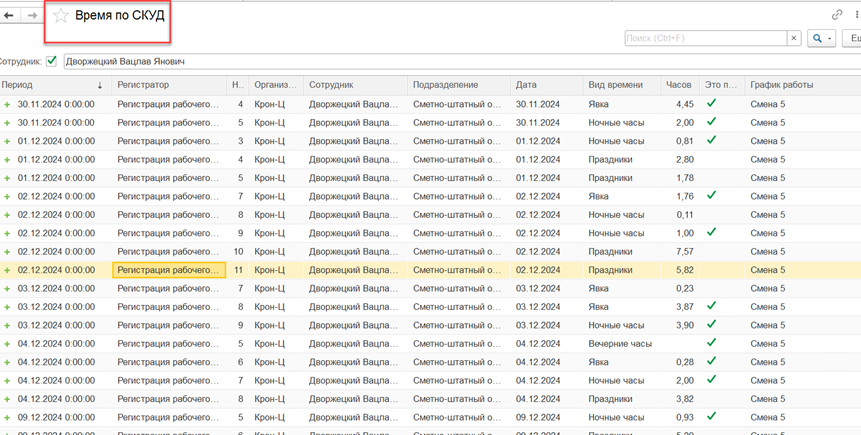Click the Еще button at the right edge

[x=854, y=38]
